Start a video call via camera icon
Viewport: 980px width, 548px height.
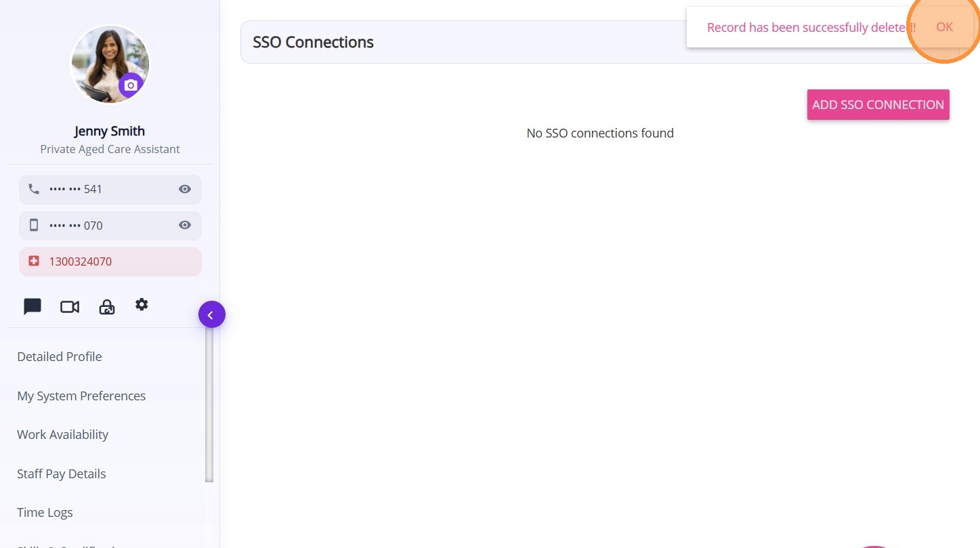click(70, 307)
